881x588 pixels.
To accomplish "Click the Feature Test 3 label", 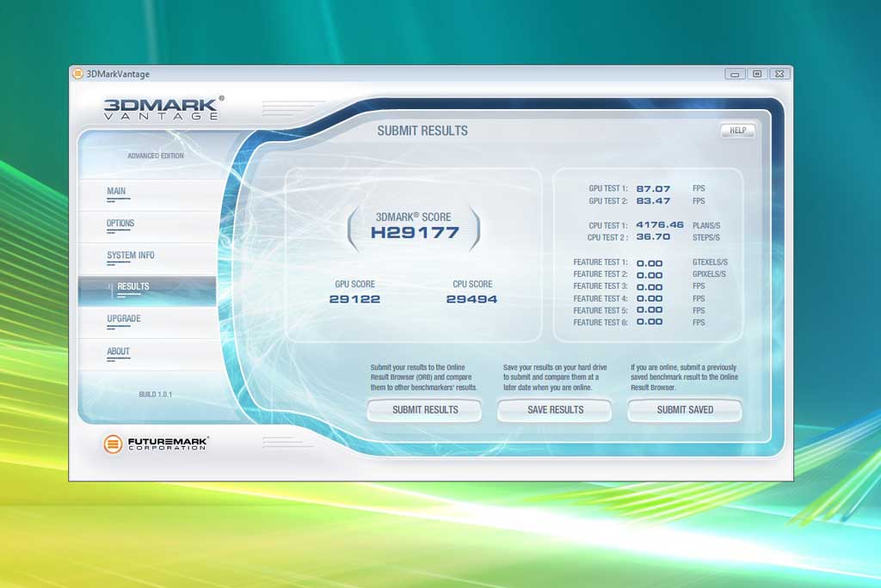I will [600, 286].
